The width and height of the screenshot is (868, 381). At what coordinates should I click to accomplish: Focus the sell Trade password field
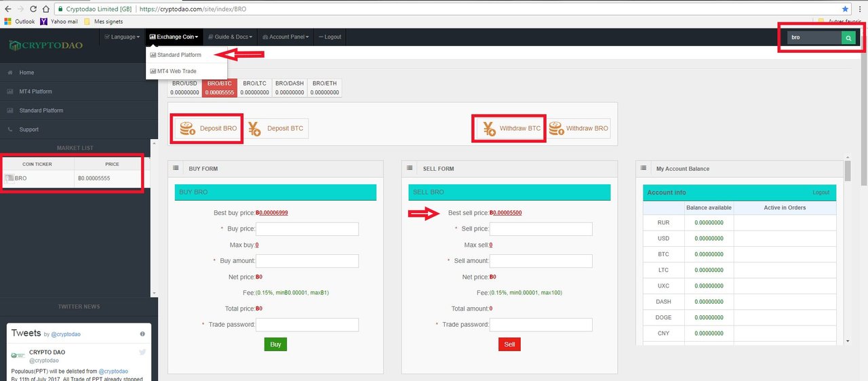541,325
